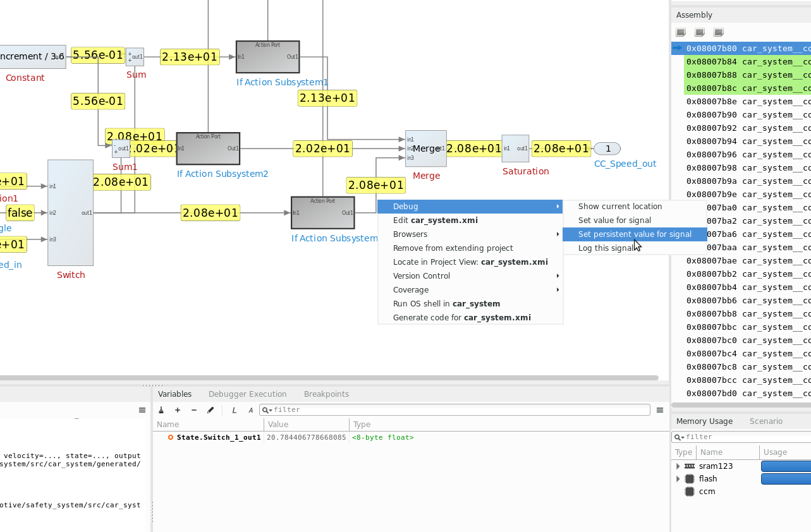Choose Set value for signal
811x532 pixels.
tap(635, 221)
